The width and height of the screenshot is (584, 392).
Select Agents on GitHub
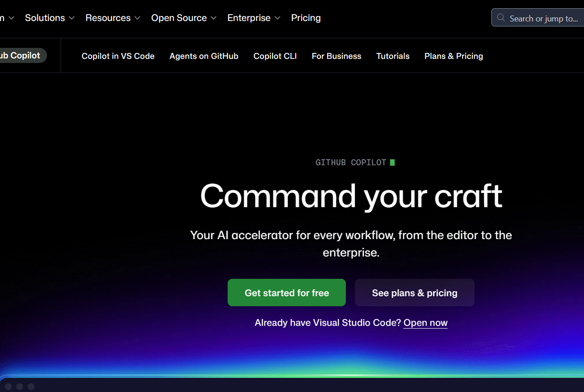pyautogui.click(x=203, y=56)
